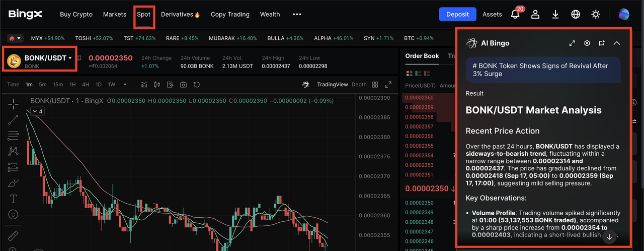Select the brush drawing tool

(14, 182)
